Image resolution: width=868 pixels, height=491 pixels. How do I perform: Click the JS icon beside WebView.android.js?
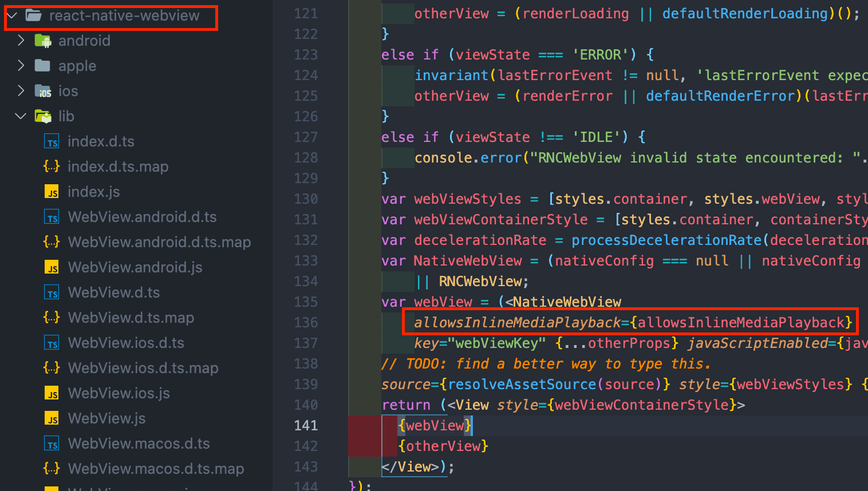point(52,267)
